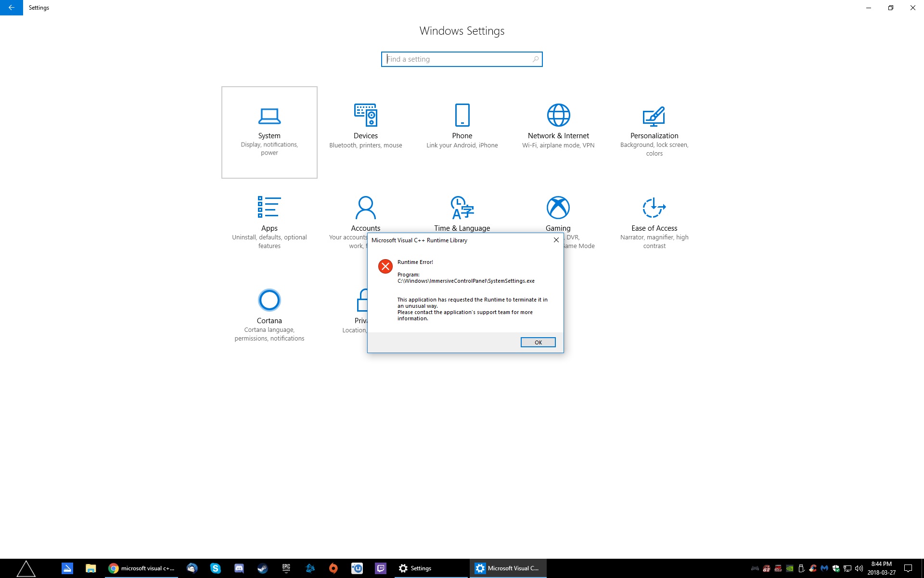
Task: Open network status in system tray
Action: [847, 568]
